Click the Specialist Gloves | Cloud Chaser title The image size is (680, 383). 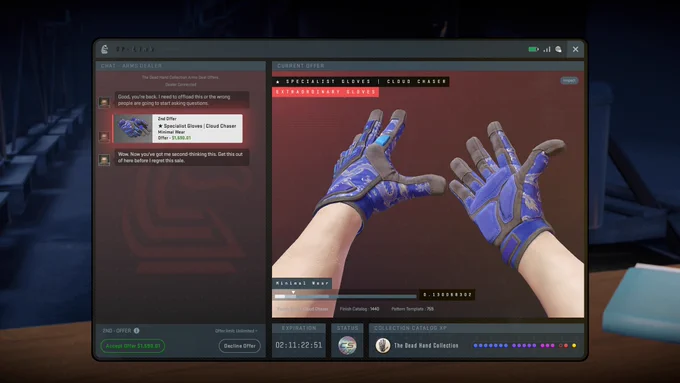[360, 82]
